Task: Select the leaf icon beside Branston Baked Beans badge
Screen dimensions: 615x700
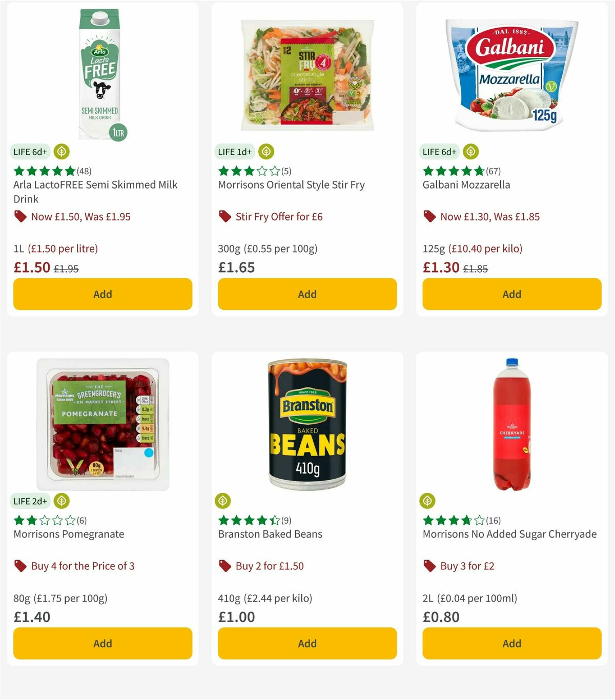Action: (223, 501)
